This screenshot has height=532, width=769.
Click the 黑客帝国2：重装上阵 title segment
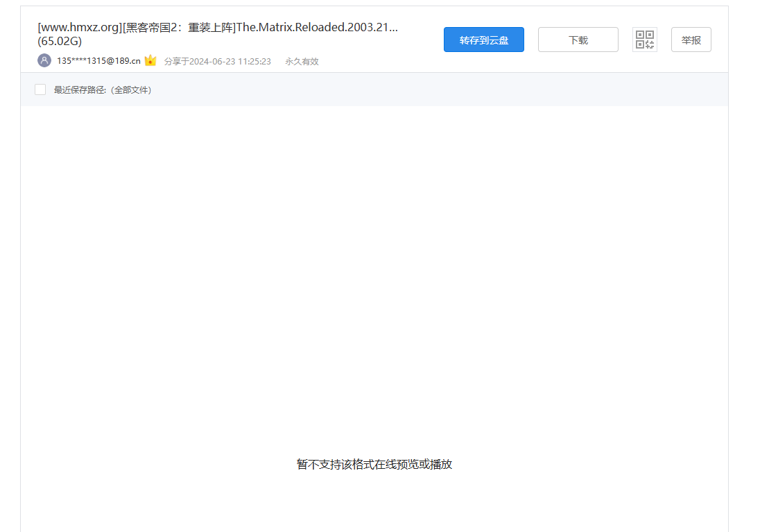tap(179, 28)
